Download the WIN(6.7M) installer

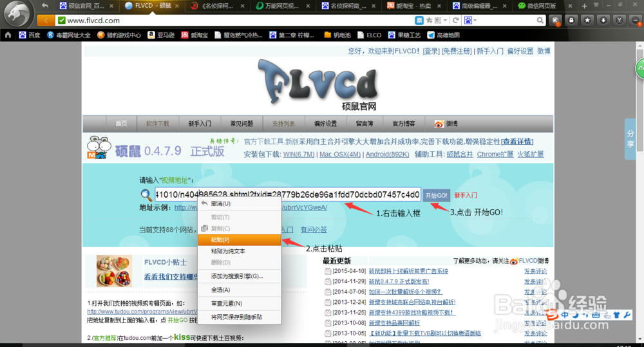pyautogui.click(x=299, y=155)
